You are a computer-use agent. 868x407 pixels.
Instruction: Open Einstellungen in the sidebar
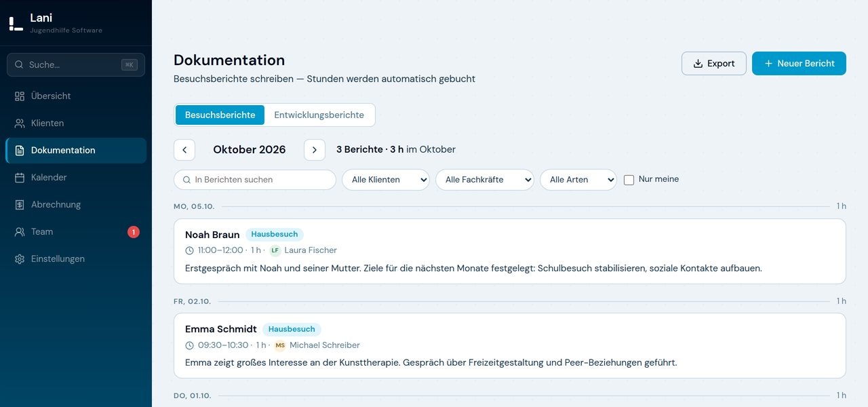76,259
